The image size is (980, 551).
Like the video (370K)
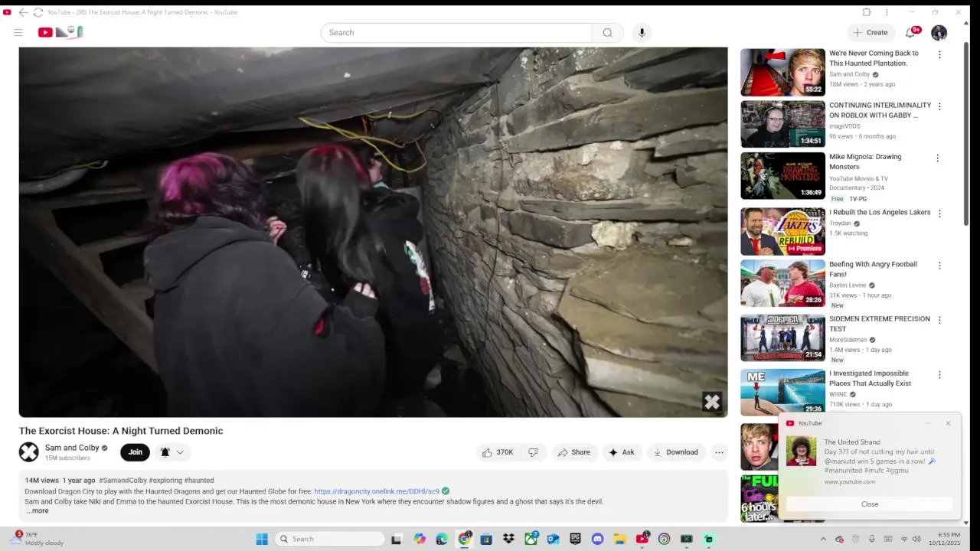point(498,452)
